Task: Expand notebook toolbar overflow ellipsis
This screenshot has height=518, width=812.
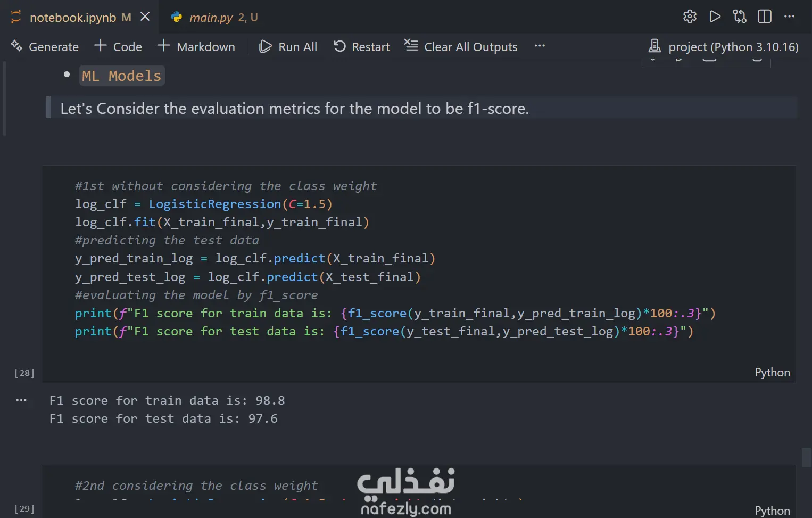Action: point(540,46)
